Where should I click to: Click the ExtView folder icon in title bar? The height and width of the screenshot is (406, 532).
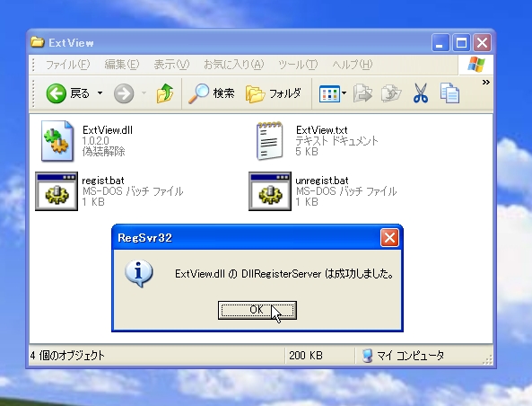[x=38, y=42]
